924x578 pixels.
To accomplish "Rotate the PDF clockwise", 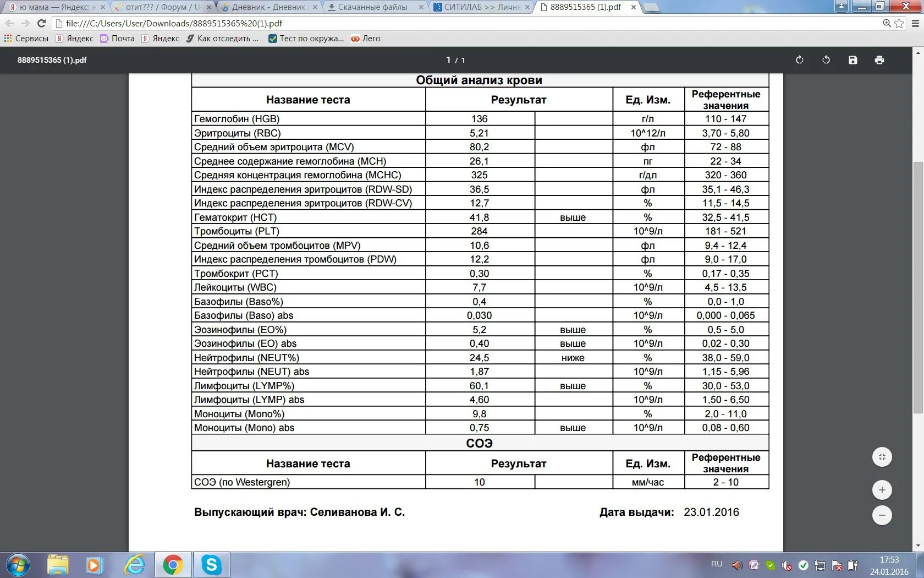I will click(x=800, y=60).
